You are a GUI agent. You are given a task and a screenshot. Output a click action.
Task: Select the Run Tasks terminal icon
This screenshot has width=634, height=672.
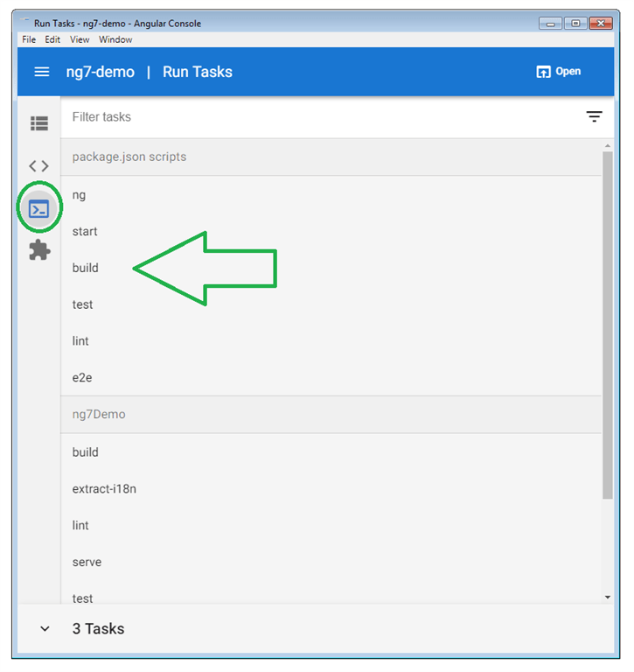39,209
